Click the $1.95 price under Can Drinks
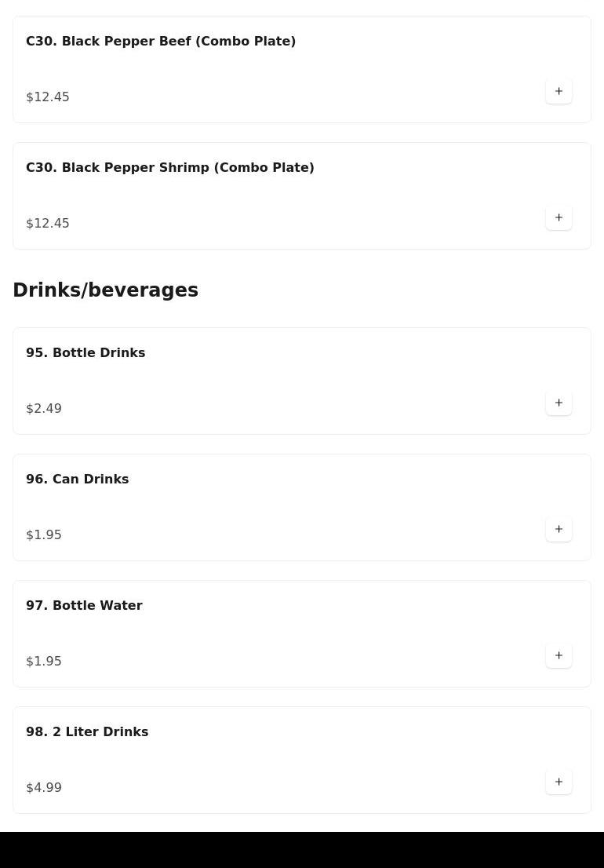Viewport: 604px width, 868px height. 44,535
